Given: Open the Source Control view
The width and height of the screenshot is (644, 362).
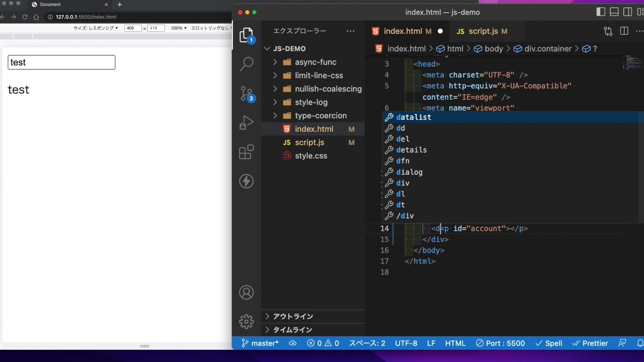Looking at the screenshot, I should [x=247, y=94].
